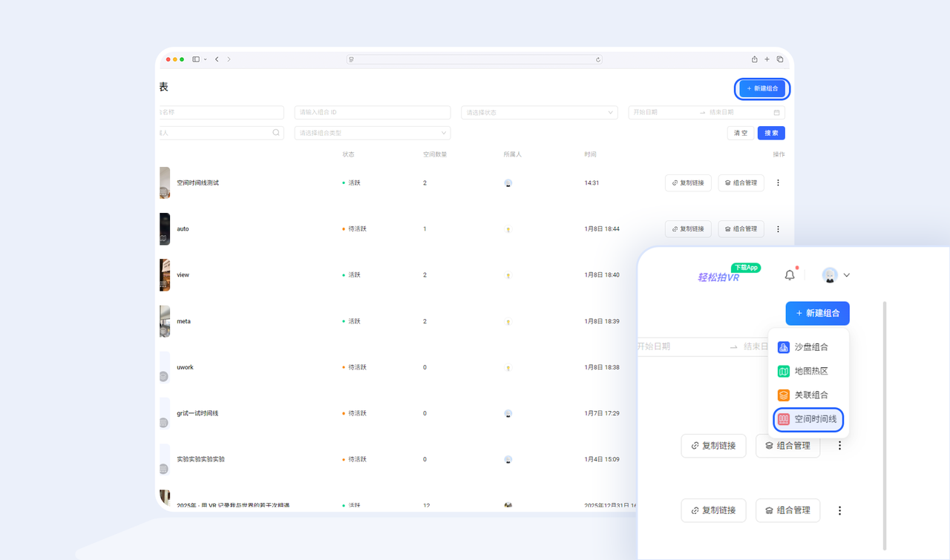Click the browser page reload icon
This screenshot has width=950, height=560.
click(x=597, y=59)
